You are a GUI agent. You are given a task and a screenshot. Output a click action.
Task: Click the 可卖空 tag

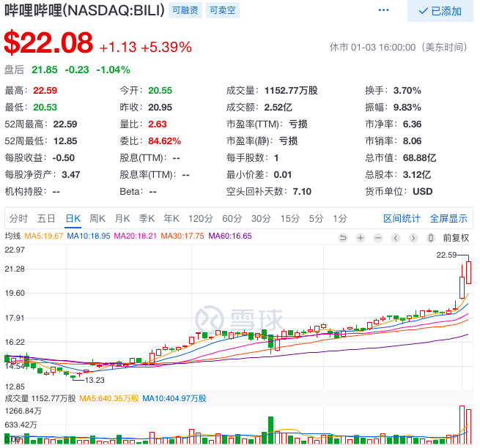click(x=223, y=10)
